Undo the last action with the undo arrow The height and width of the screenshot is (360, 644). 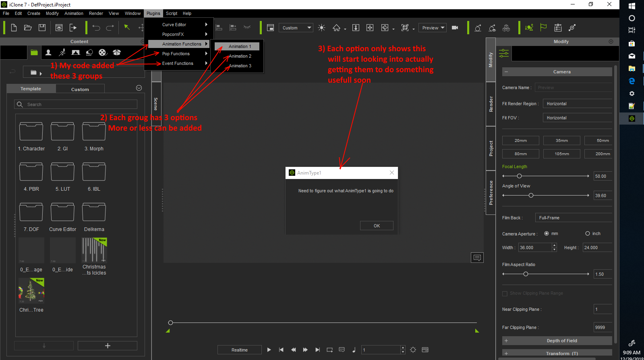click(96, 28)
